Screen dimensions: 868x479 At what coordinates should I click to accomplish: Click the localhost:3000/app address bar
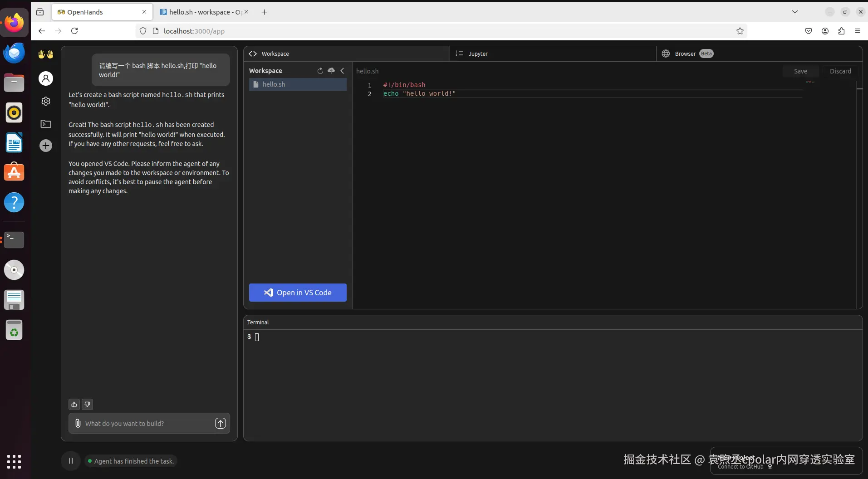coord(441,31)
